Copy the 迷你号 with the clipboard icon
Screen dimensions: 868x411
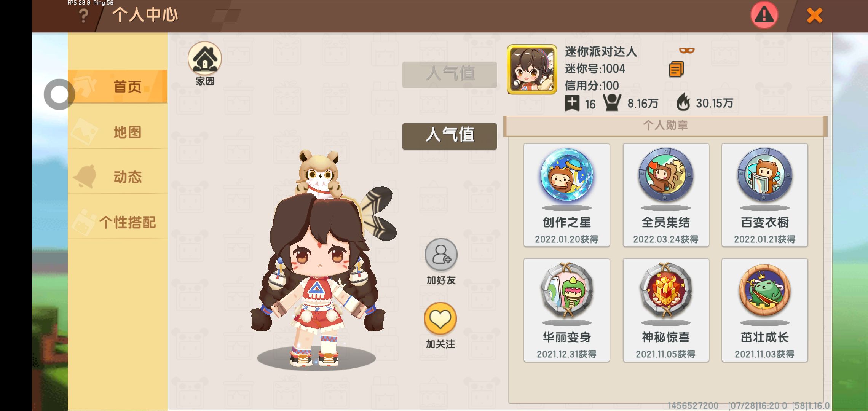[x=676, y=69]
